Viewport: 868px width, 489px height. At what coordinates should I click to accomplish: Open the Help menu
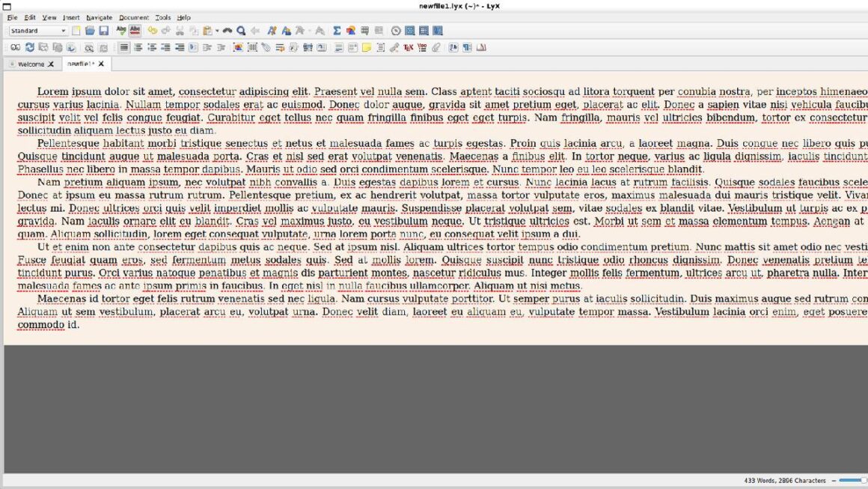coord(184,18)
